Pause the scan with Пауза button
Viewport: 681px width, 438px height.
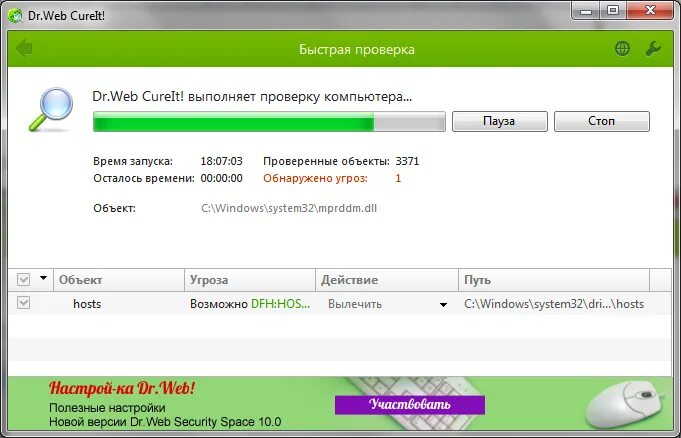click(x=499, y=121)
